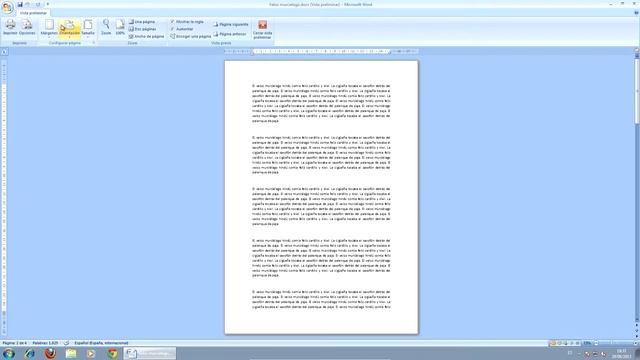Open Windows Media Player from taskbar

(91, 353)
